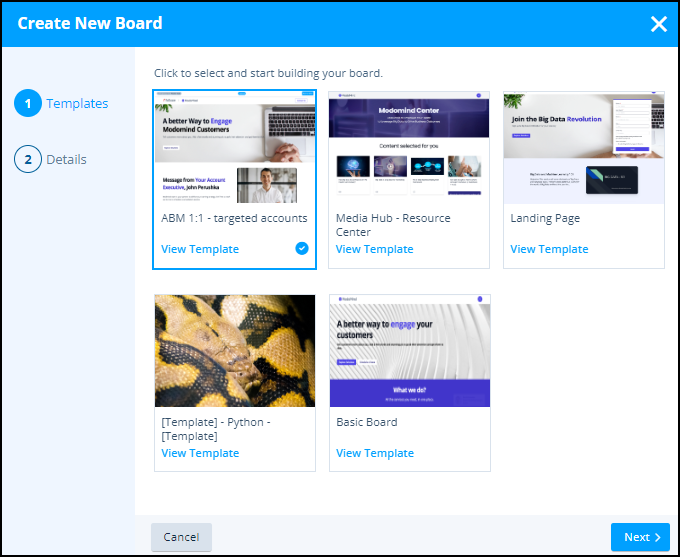Click the Basic Board title label
Screen dimensions: 680x557
367,422
